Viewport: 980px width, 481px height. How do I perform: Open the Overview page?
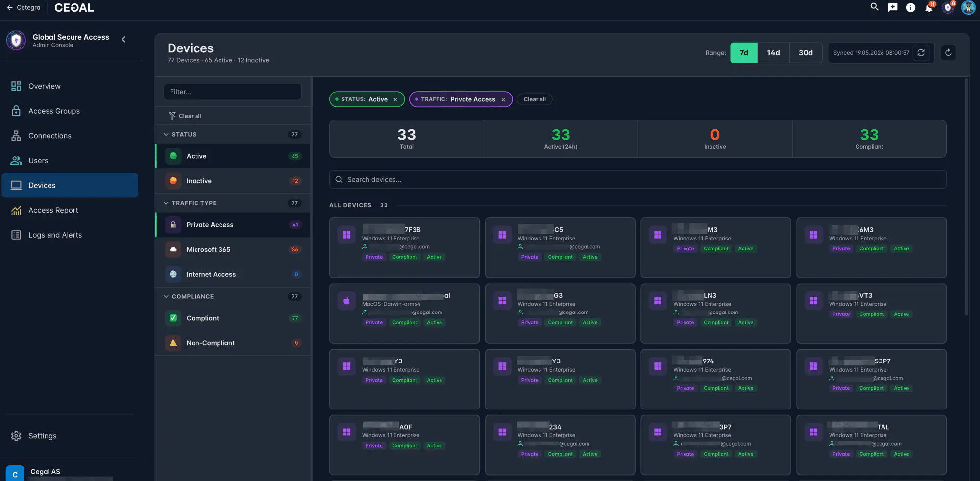tap(70, 86)
